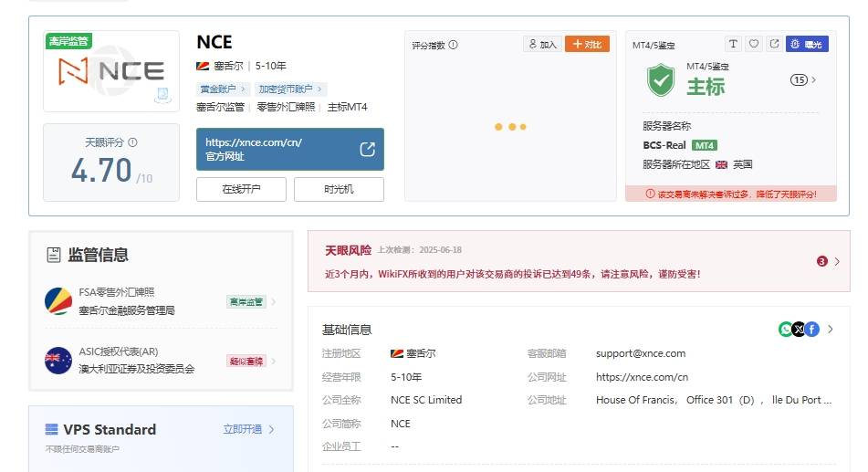Click the red complaint warning banner
868x472 pixels.
point(731,194)
